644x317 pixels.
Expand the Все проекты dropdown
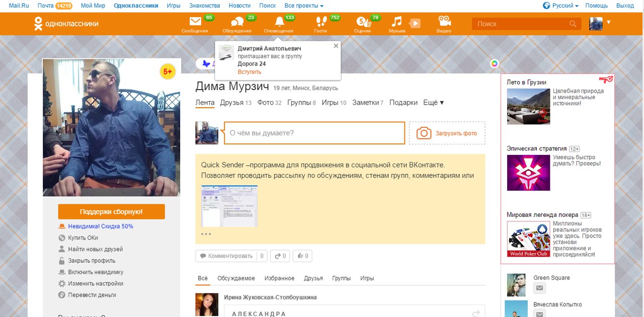304,6
